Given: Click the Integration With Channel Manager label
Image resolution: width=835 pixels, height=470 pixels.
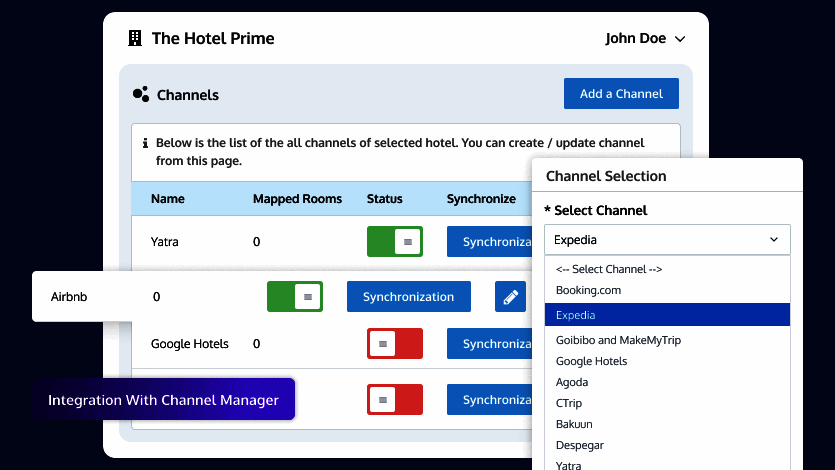Looking at the screenshot, I should (163, 400).
